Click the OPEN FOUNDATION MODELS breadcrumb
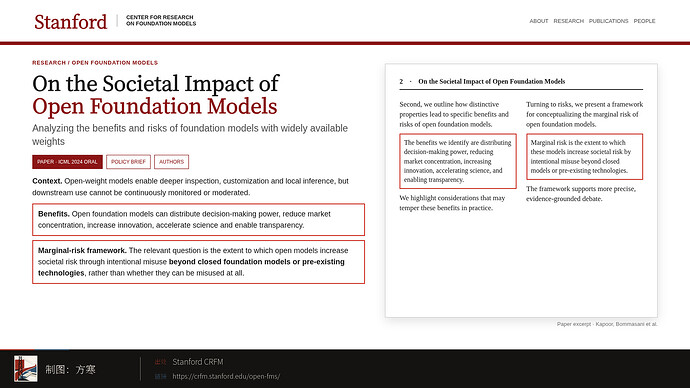Screen dimensions: 690x388 [114, 62]
